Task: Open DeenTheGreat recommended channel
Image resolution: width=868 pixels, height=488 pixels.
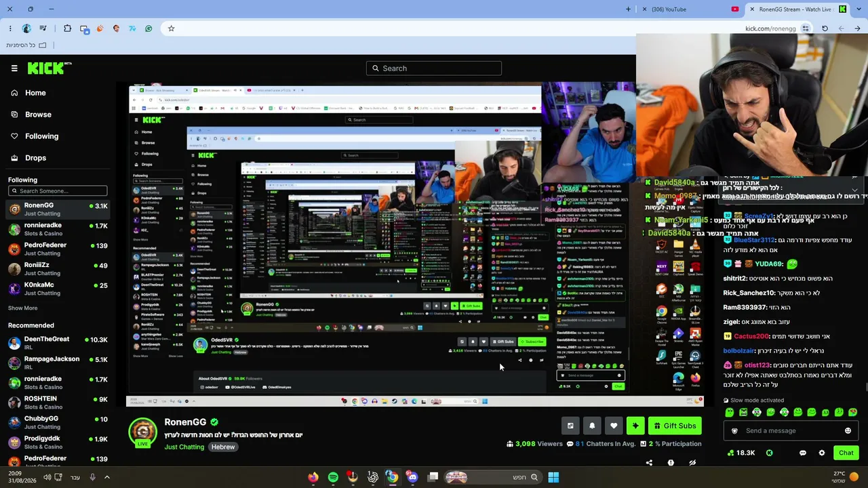Action: (58, 343)
